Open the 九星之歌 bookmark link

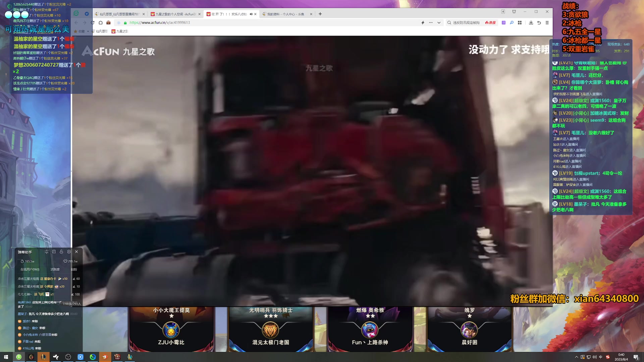click(120, 32)
